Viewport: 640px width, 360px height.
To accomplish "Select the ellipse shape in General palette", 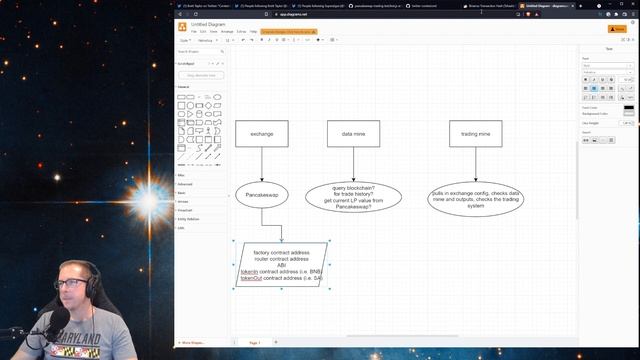I will pyautogui.click(x=217, y=97).
